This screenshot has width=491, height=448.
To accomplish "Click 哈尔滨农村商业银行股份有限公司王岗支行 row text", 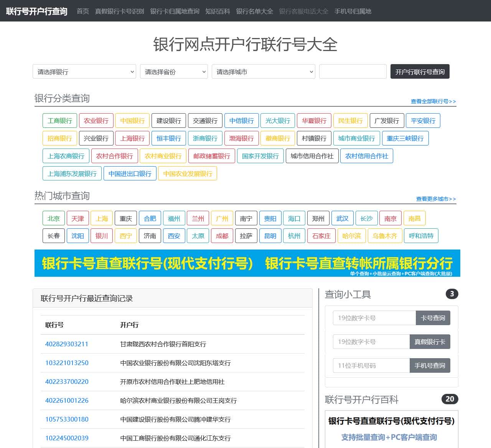I will pyautogui.click(x=178, y=400).
